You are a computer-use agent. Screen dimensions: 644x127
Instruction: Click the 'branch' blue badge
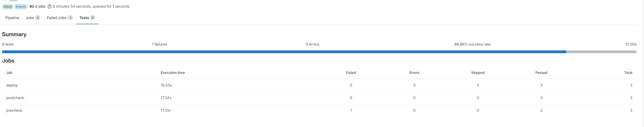coord(21,7)
